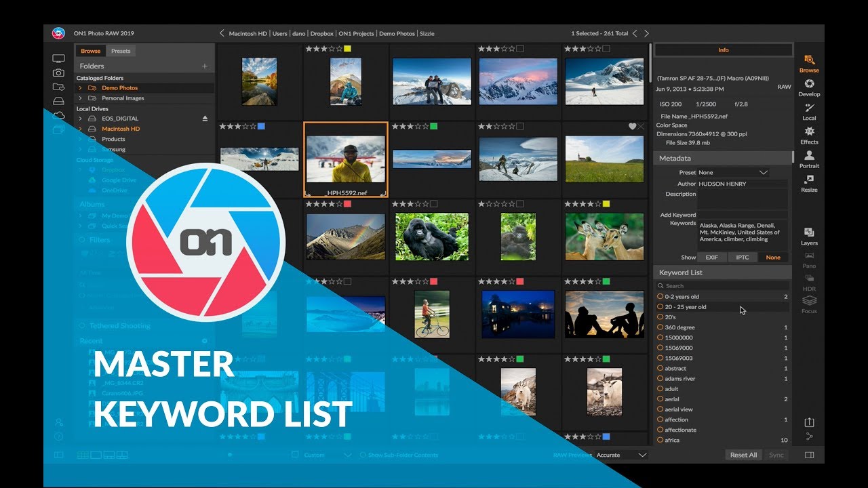Screen dimensions: 868x488
Task: Expand the Macintosh HD drive
Action: click(80, 129)
